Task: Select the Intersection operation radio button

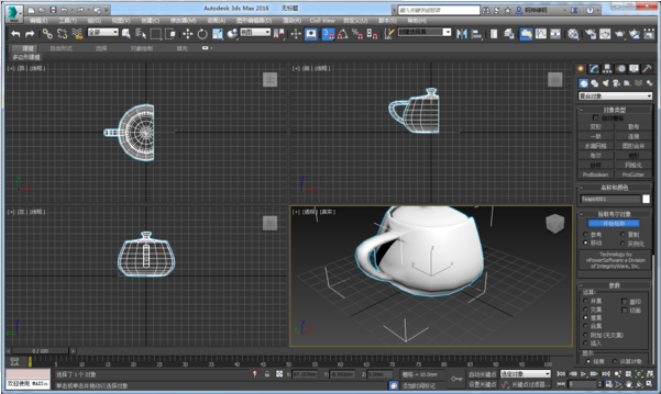Action: (x=586, y=309)
